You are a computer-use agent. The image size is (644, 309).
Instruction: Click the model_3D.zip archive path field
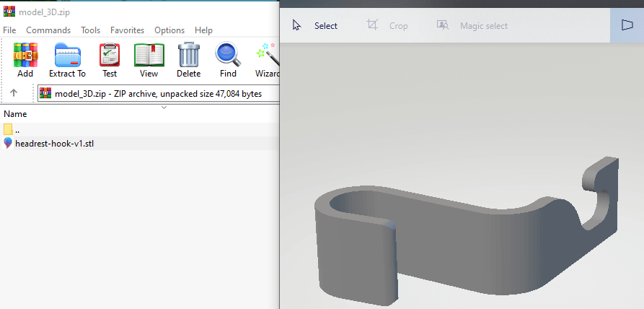[157, 93]
